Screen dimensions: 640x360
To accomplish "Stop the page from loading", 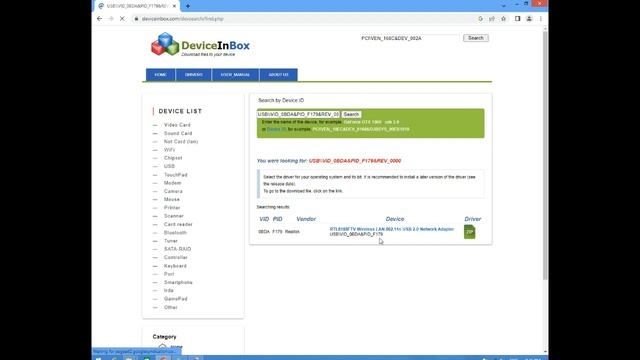I will 122,19.
